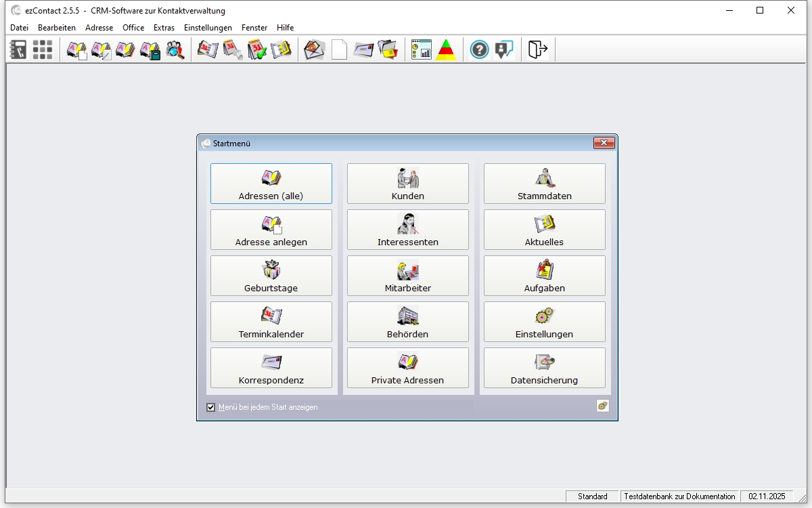
Task: Select the Kunden button
Action: click(408, 184)
